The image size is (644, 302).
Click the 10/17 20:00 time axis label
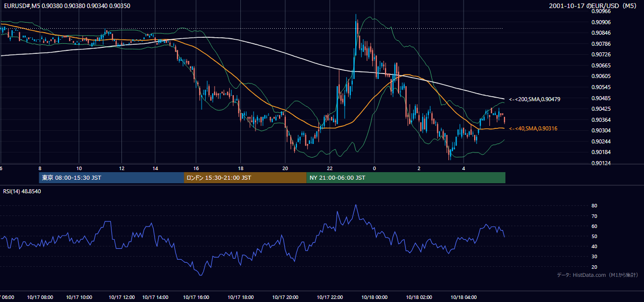click(x=285, y=297)
